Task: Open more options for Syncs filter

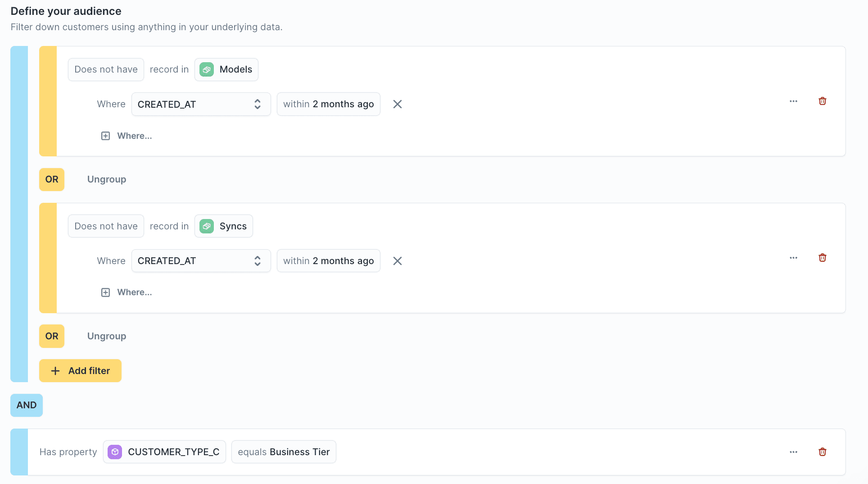Action: click(x=793, y=258)
